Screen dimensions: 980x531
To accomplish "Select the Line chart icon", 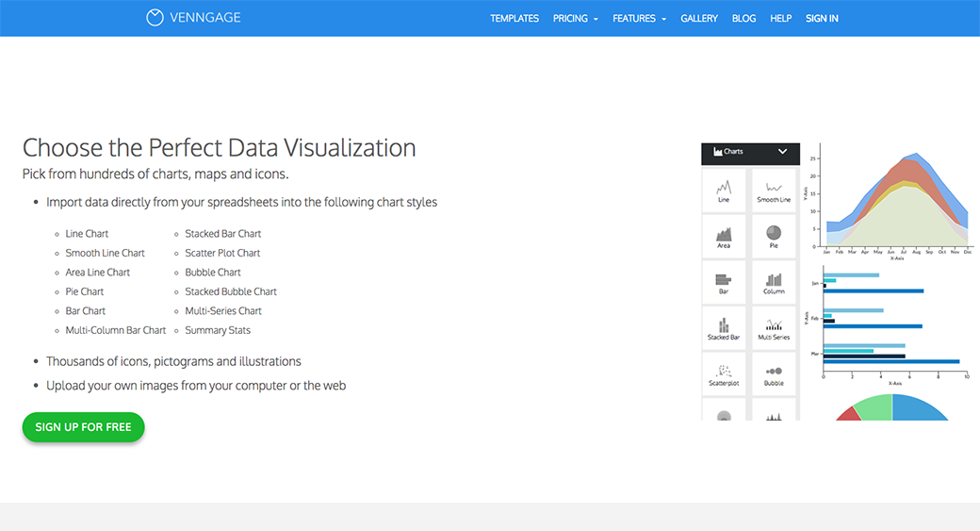I will tap(724, 189).
